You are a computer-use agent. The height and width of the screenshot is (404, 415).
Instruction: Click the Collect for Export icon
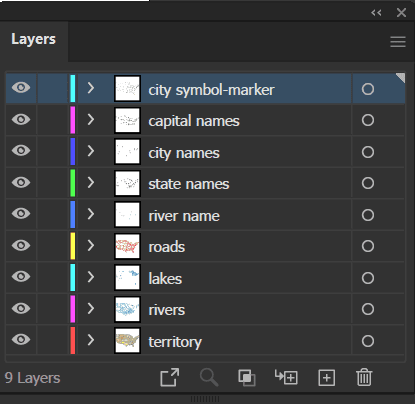170,377
